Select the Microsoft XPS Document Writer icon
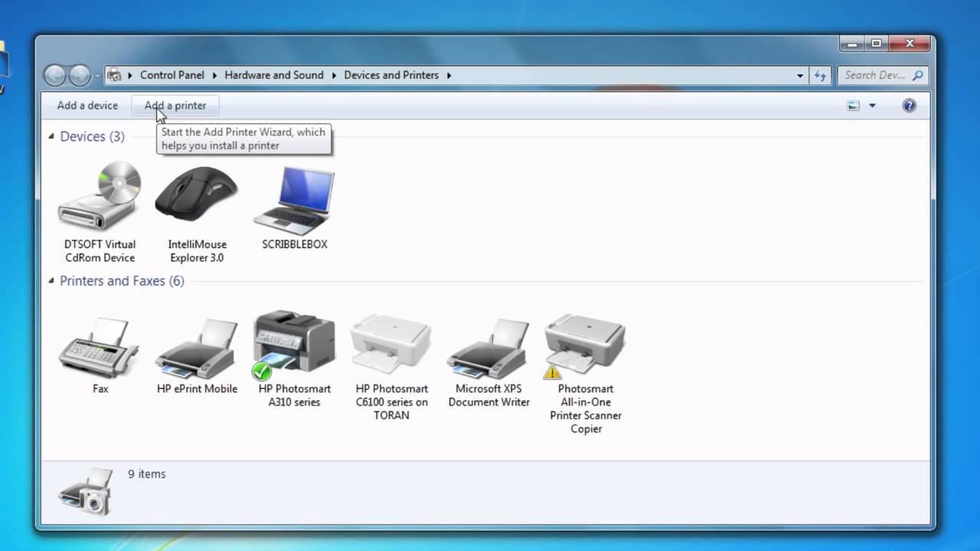This screenshot has height=551, width=980. [488, 348]
